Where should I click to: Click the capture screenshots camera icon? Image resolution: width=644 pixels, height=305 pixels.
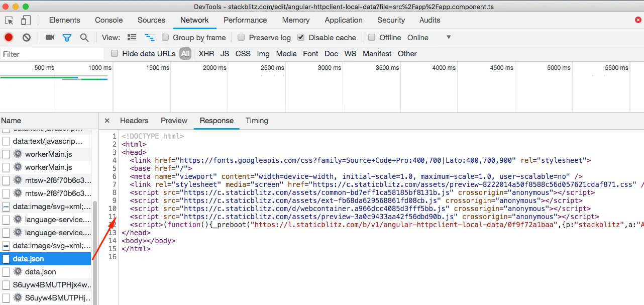[50, 38]
